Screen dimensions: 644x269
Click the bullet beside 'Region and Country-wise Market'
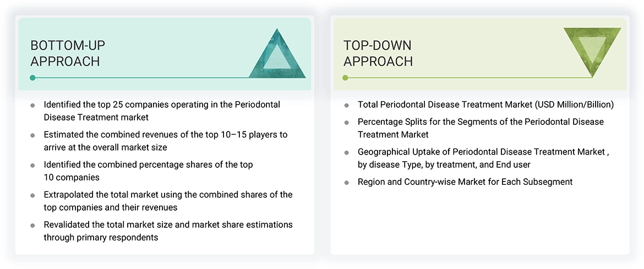(346, 182)
